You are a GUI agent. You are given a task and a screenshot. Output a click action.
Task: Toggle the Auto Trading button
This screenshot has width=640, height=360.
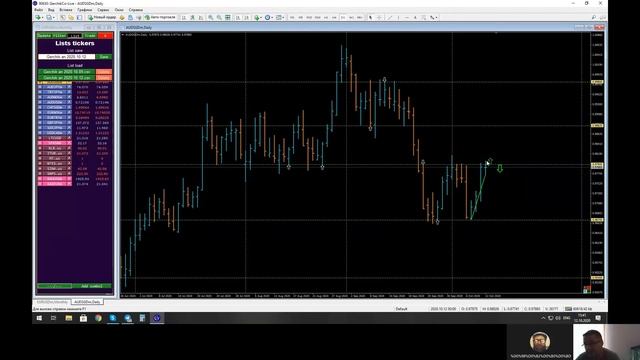(160, 18)
